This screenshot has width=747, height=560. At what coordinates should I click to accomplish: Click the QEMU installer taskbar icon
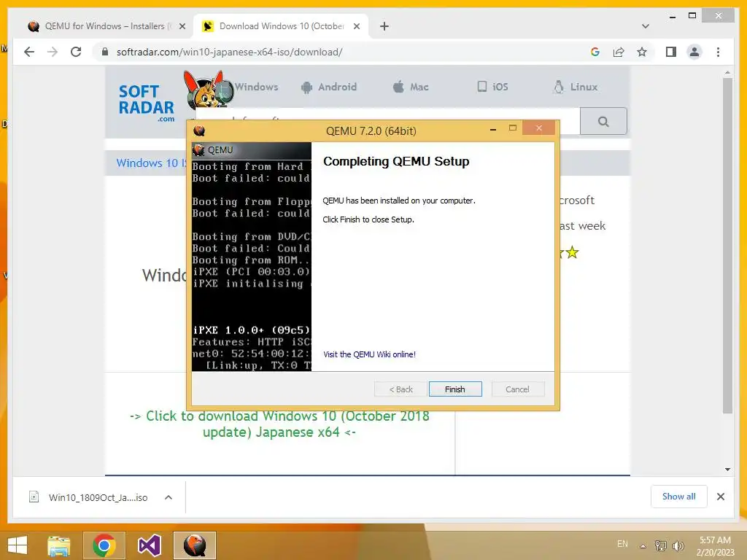click(194, 545)
